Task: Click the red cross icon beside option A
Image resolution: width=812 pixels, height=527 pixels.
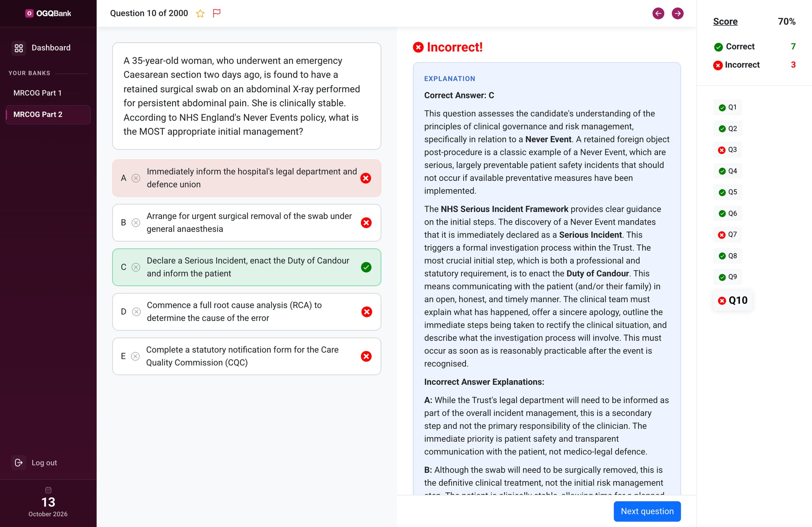Action: pyautogui.click(x=366, y=178)
